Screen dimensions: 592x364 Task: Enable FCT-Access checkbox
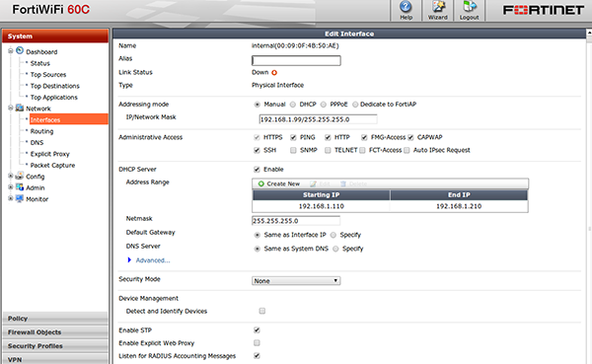click(x=362, y=150)
